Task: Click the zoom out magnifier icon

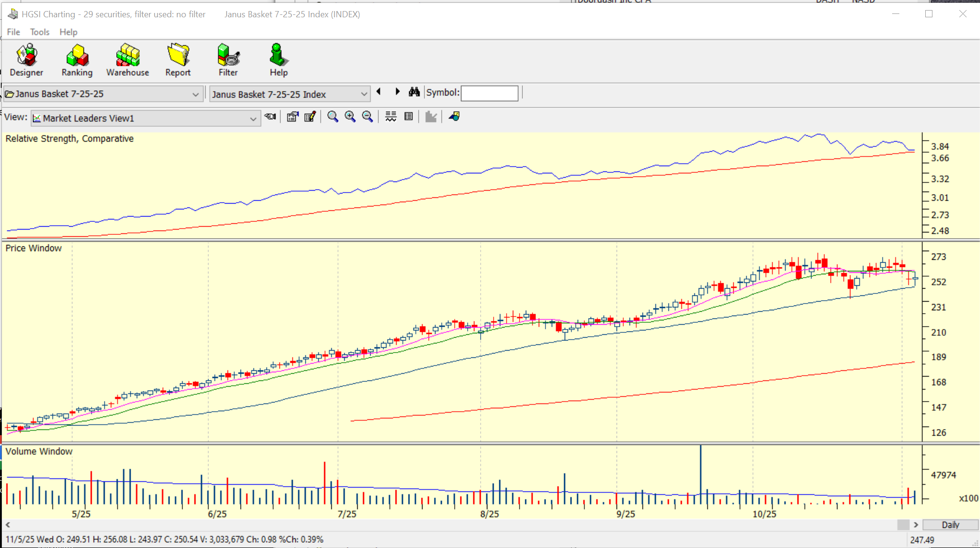Action: pyautogui.click(x=367, y=117)
